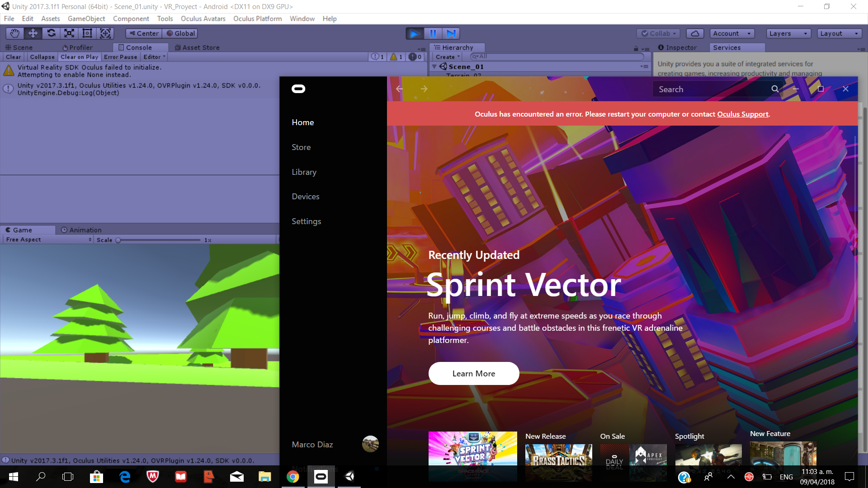Toggle pivot Center mode button

tap(144, 33)
